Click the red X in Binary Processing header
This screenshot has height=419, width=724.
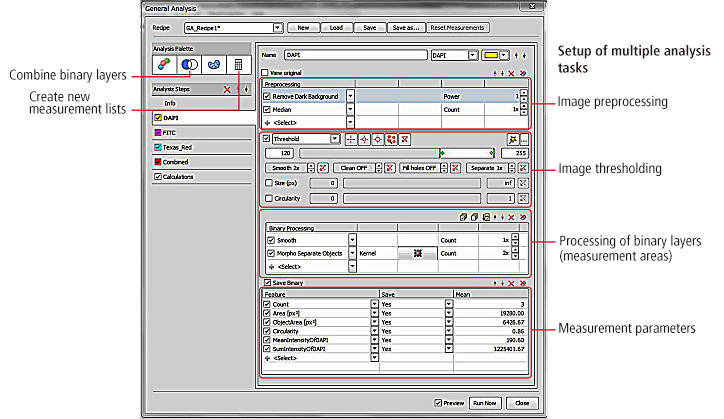point(513,216)
